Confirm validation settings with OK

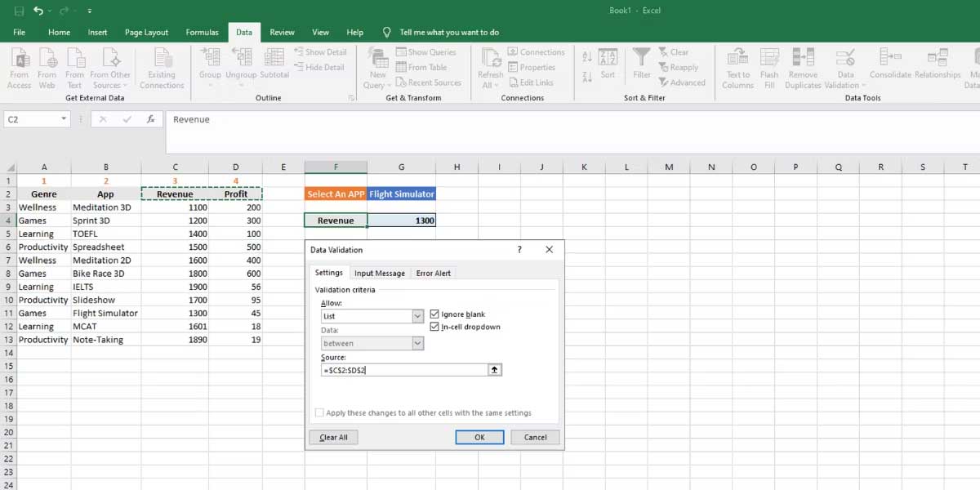[x=479, y=437]
